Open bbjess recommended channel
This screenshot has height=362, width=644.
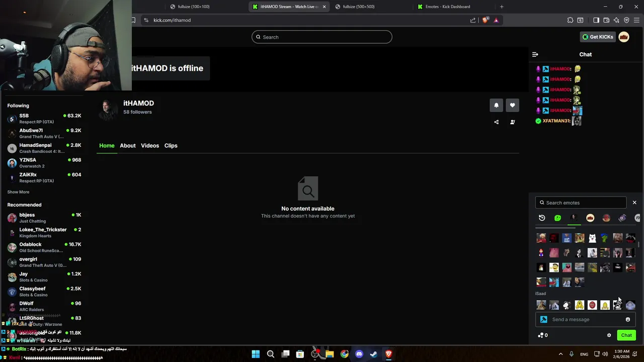[x=44, y=218]
